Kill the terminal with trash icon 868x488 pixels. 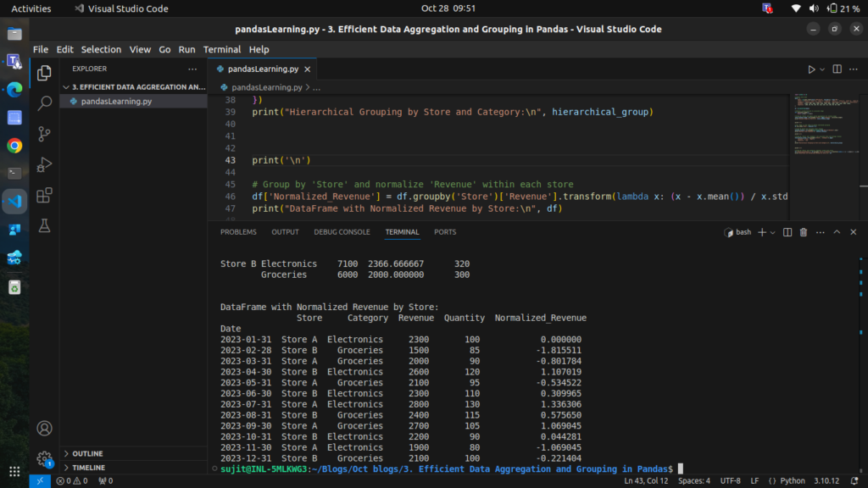(804, 232)
